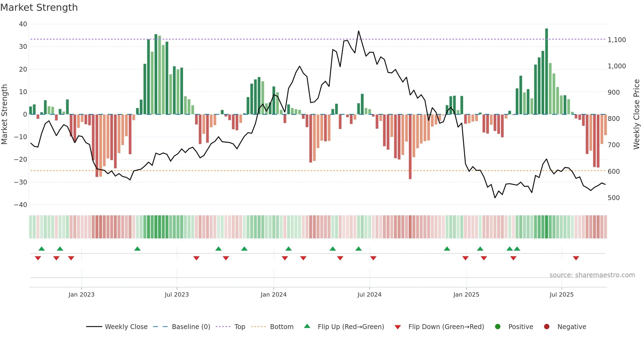This screenshot has width=644, height=362.
Task: Toggle the Top dotted-line legend entry
Action: click(230, 327)
